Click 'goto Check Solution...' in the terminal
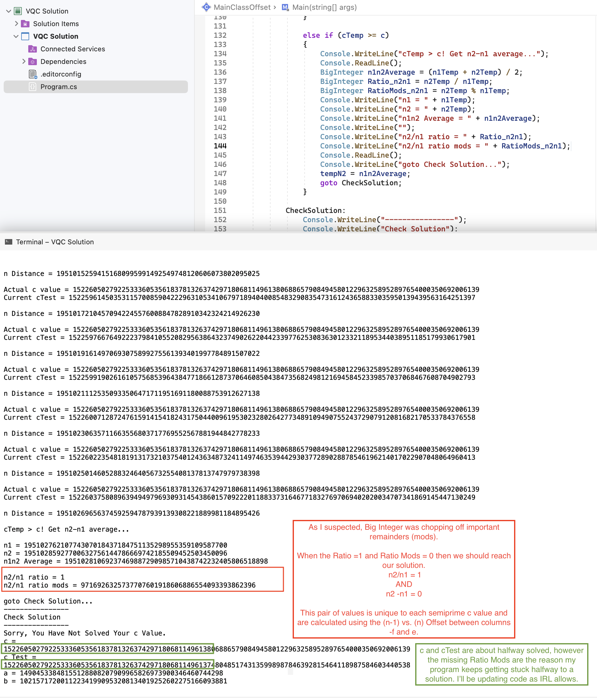This screenshot has width=597, height=700. click(48, 601)
